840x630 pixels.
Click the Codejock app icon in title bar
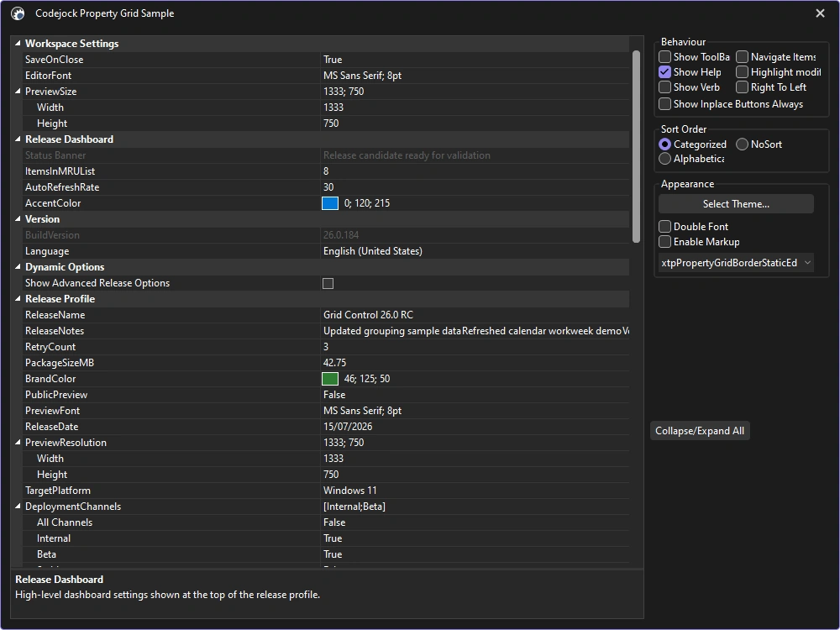18,13
